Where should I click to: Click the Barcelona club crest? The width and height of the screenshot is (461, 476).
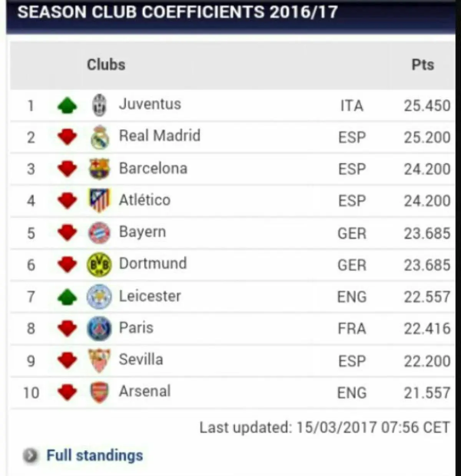pos(99,169)
